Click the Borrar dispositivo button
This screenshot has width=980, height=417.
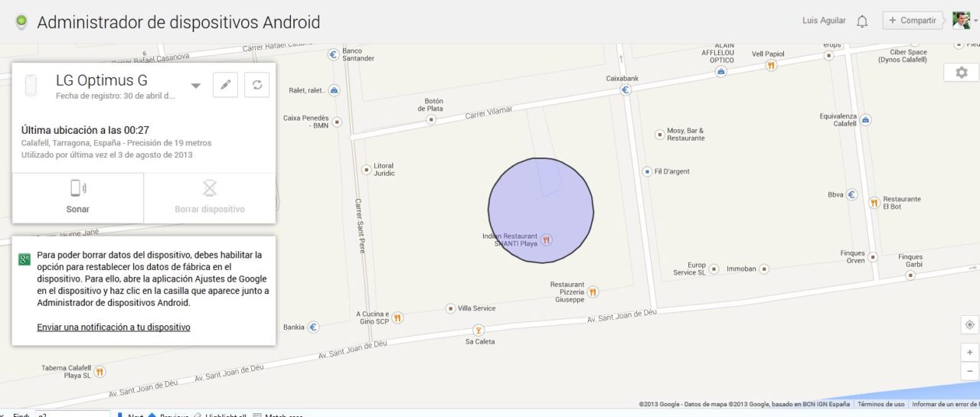coord(210,197)
